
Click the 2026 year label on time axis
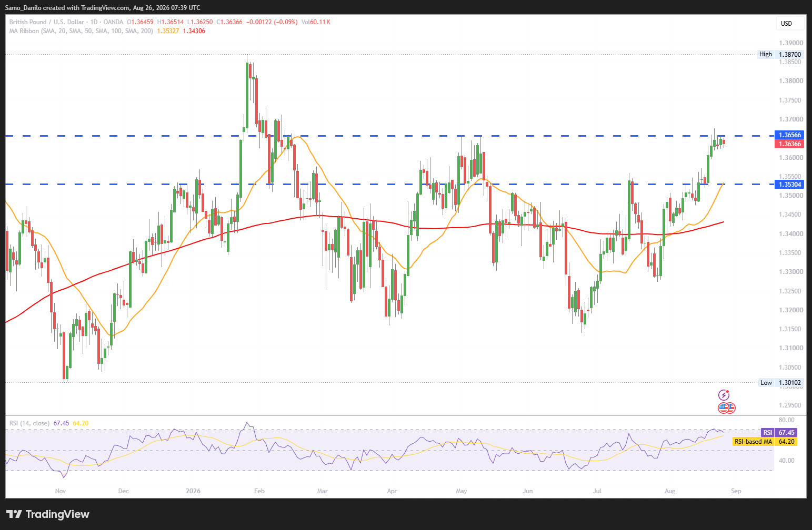(193, 491)
